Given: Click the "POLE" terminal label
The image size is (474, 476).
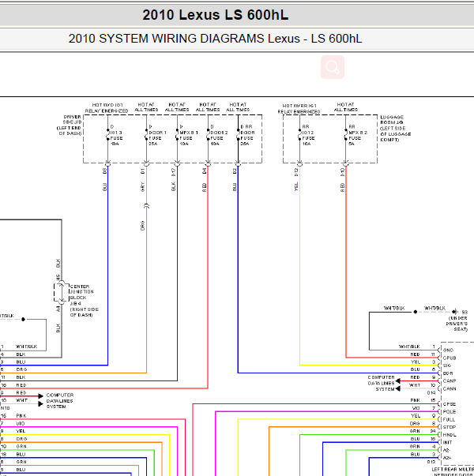Looking at the screenshot, I should pos(449,411).
